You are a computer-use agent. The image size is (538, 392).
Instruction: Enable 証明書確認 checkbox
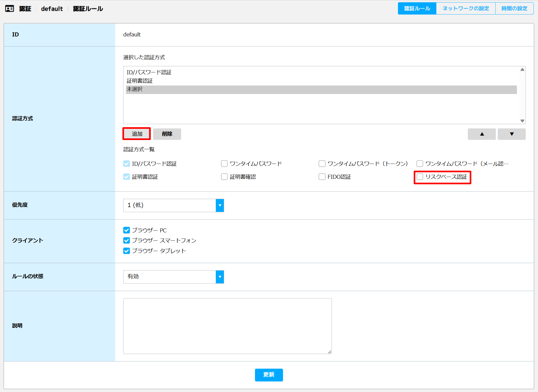pos(224,177)
